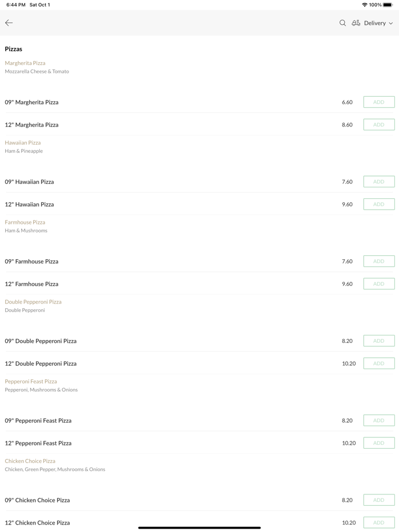Image resolution: width=399 pixels, height=532 pixels.
Task: Add the 12" Double Pepperoni Pizza
Action: click(x=379, y=363)
